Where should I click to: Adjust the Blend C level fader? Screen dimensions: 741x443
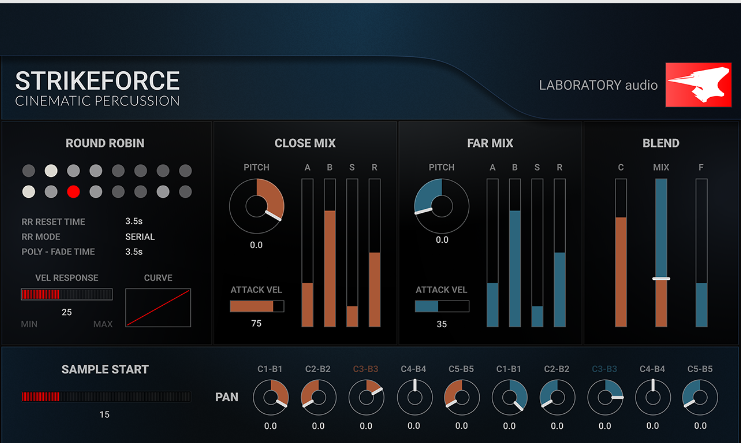(x=621, y=252)
